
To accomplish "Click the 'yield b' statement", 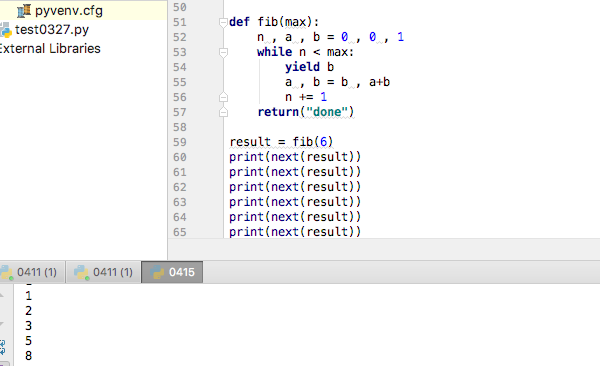I will (x=310, y=67).
